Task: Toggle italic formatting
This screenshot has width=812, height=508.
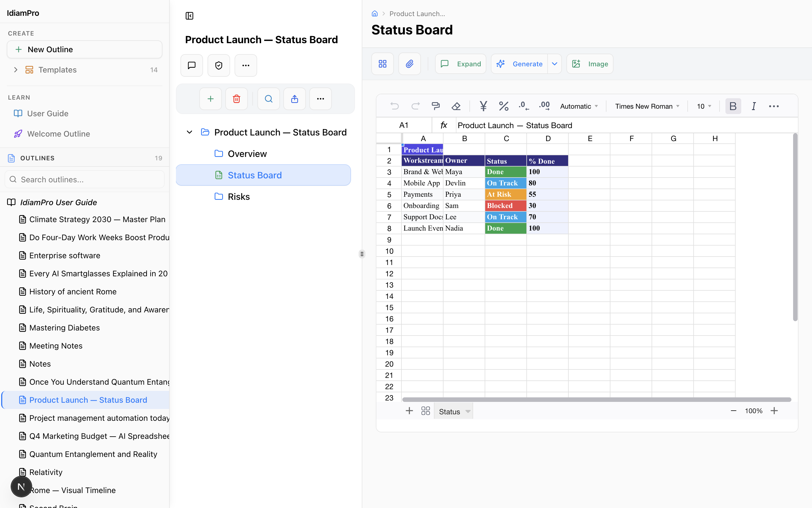Action: [754, 106]
